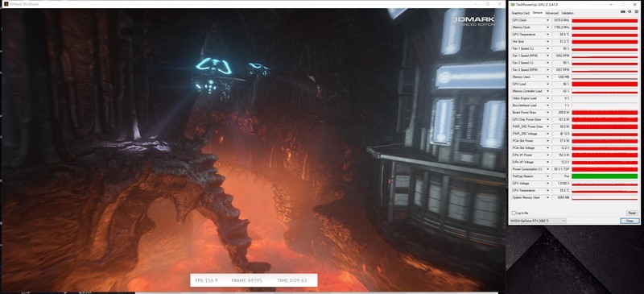Click the GPU Temperature history graph

tap(605, 35)
